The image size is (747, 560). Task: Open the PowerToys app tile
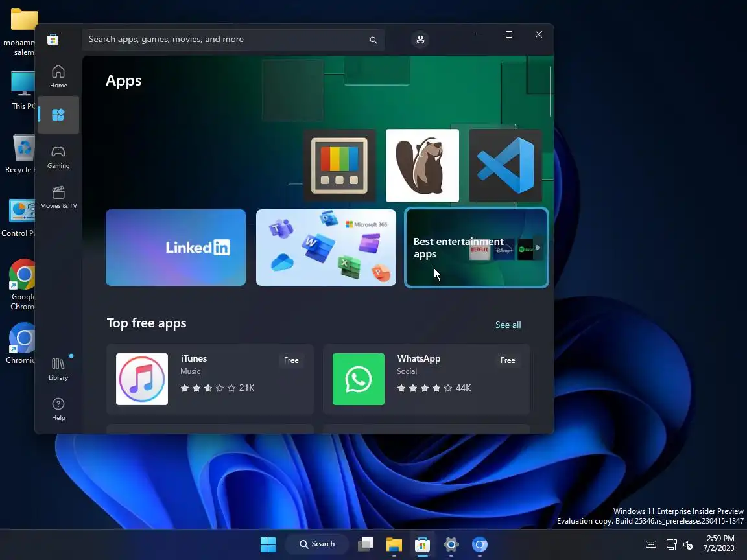339,165
